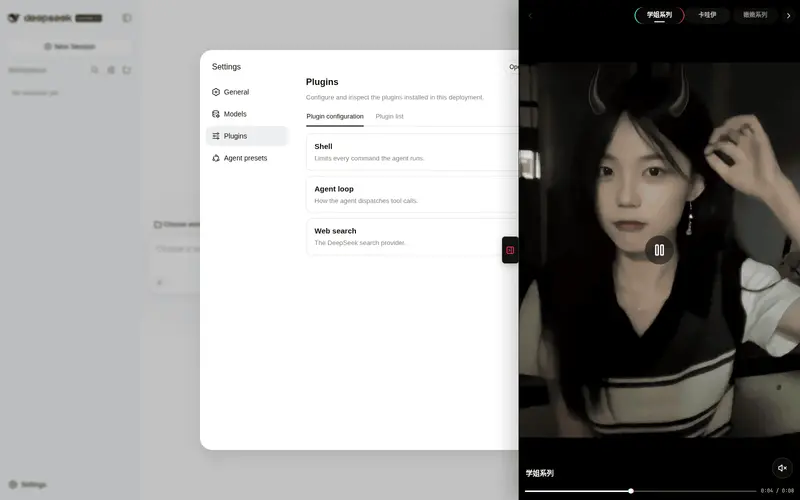
Task: Collapse the sidebar with panel icon
Action: pos(127,18)
